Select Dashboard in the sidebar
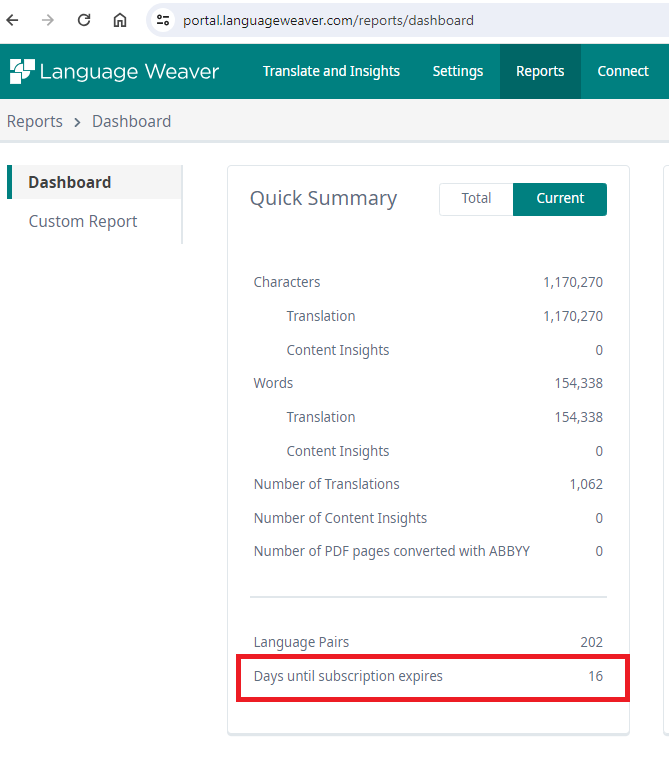 tap(95, 182)
